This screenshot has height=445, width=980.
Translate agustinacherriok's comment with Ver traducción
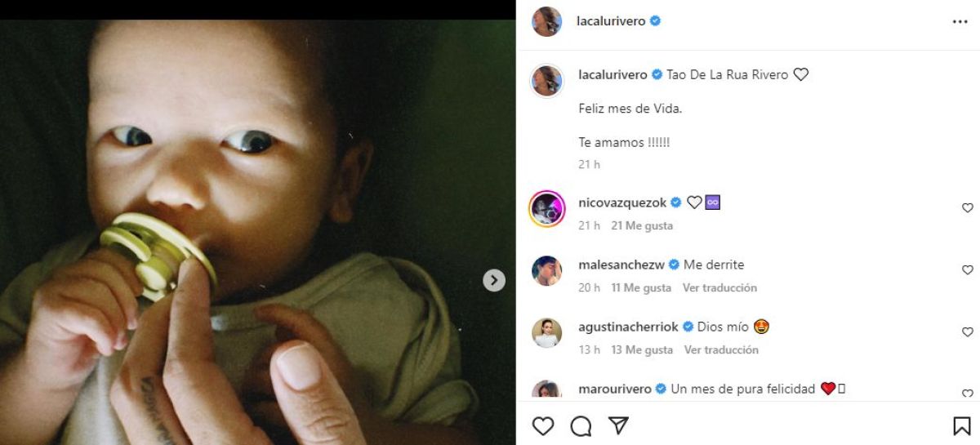(x=721, y=349)
